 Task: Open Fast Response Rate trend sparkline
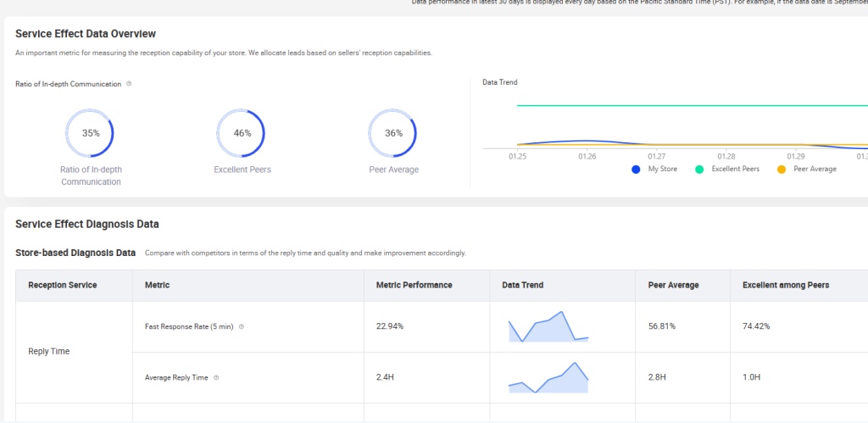(548, 326)
